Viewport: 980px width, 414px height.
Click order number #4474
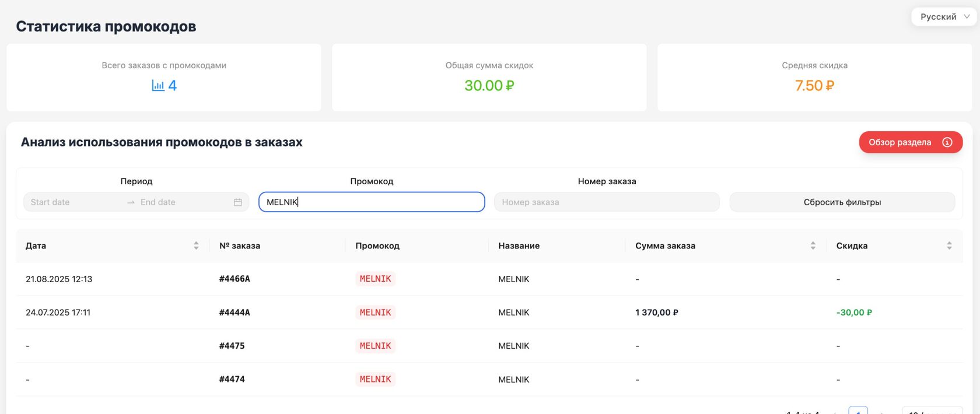[x=232, y=379]
